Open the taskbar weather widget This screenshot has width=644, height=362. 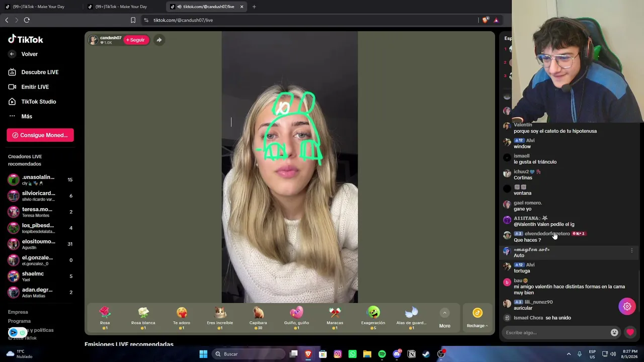[x=19, y=354]
